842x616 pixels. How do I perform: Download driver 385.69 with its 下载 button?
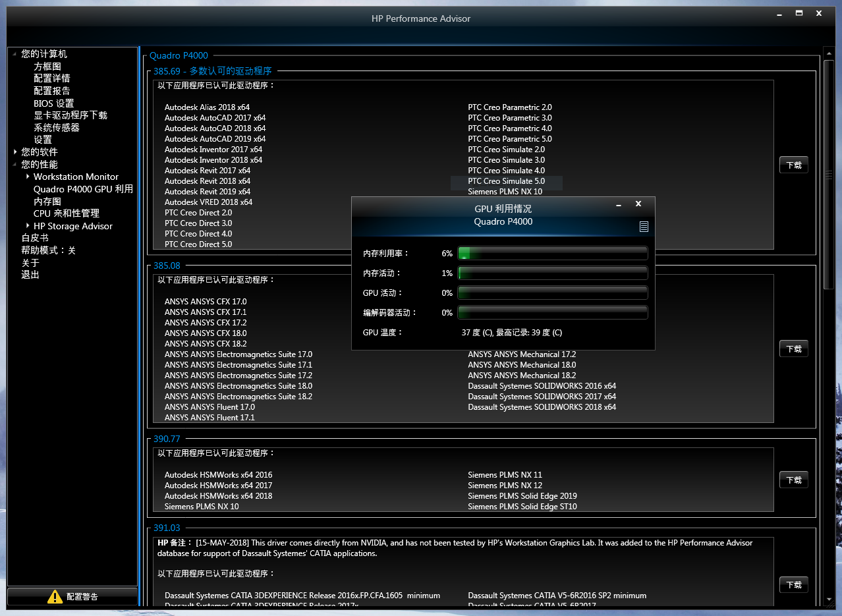click(794, 165)
